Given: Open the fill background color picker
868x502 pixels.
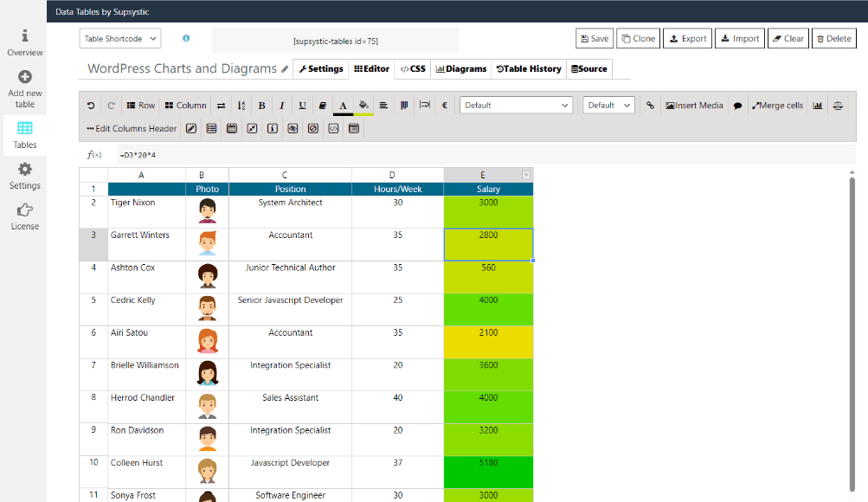Looking at the screenshot, I should [x=363, y=106].
